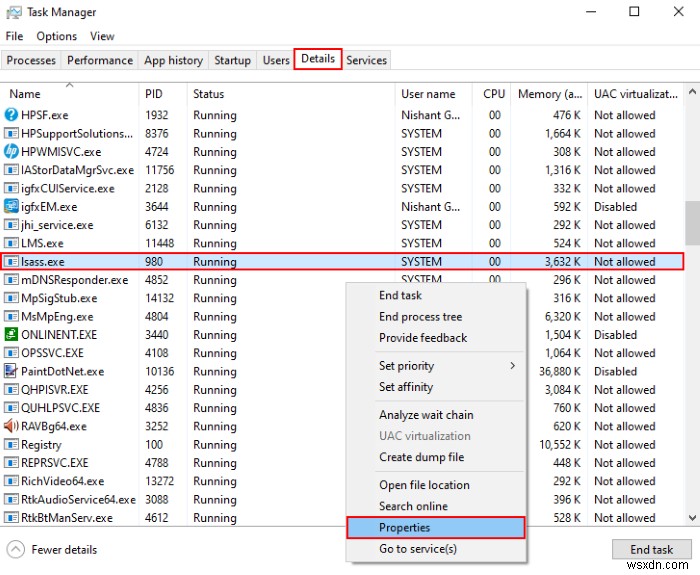Switch to the Performance tab
Screen dimensions: 700x575
pos(100,60)
